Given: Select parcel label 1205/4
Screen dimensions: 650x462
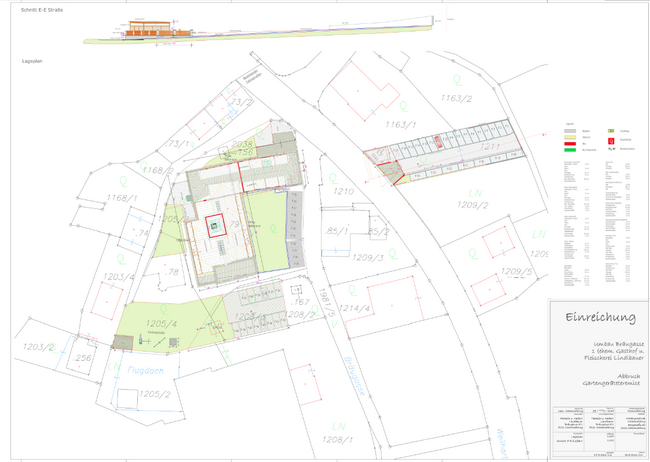Looking at the screenshot, I should [162, 323].
